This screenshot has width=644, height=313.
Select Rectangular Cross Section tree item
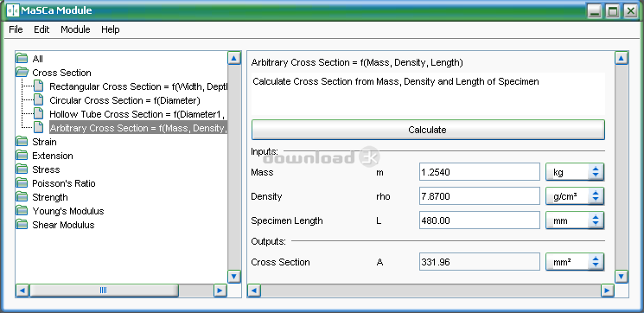(x=138, y=86)
